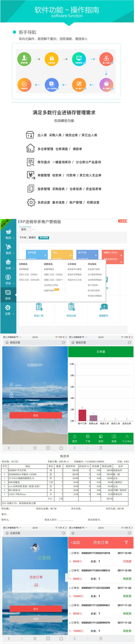Click the 账号管理 button
The height and width of the screenshot is (644, 135).
[44, 238]
